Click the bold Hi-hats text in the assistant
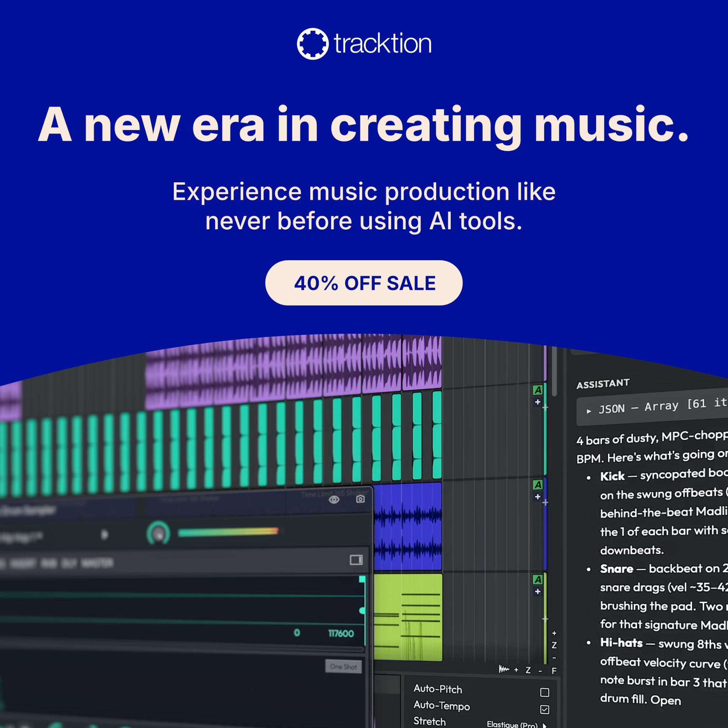 (621, 643)
